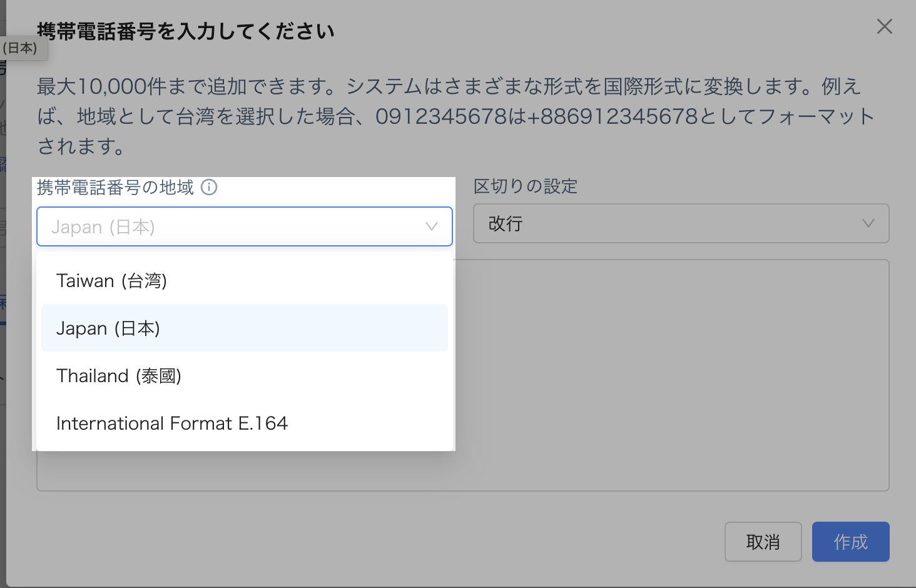Click the (日本) tooltip at top-left corner
The height and width of the screenshot is (588, 916).
21,48
